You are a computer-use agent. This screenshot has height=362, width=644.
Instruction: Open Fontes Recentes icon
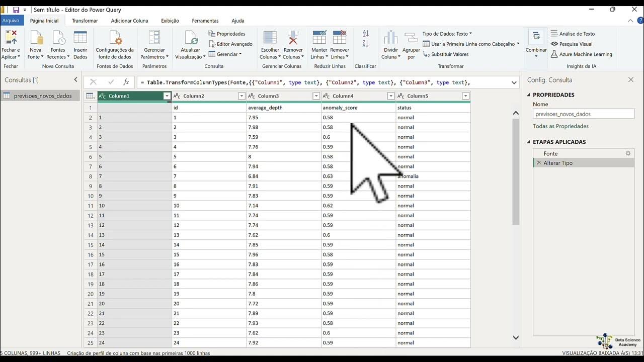58,38
